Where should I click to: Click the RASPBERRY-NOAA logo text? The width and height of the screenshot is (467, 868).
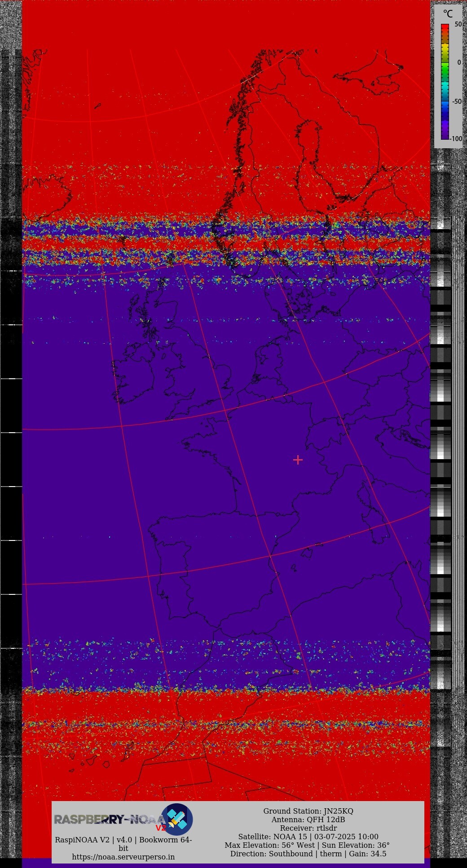click(110, 819)
